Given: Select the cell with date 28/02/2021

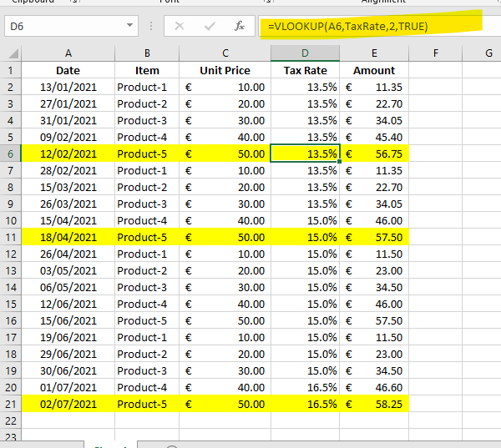Looking at the screenshot, I should pyautogui.click(x=68, y=170).
